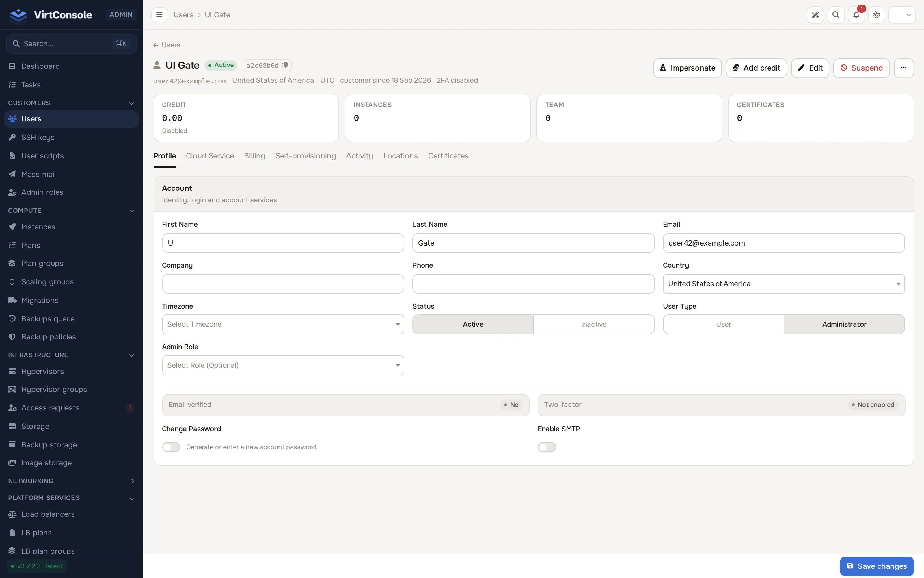Set Status to Active
924x578 pixels.
tap(473, 324)
